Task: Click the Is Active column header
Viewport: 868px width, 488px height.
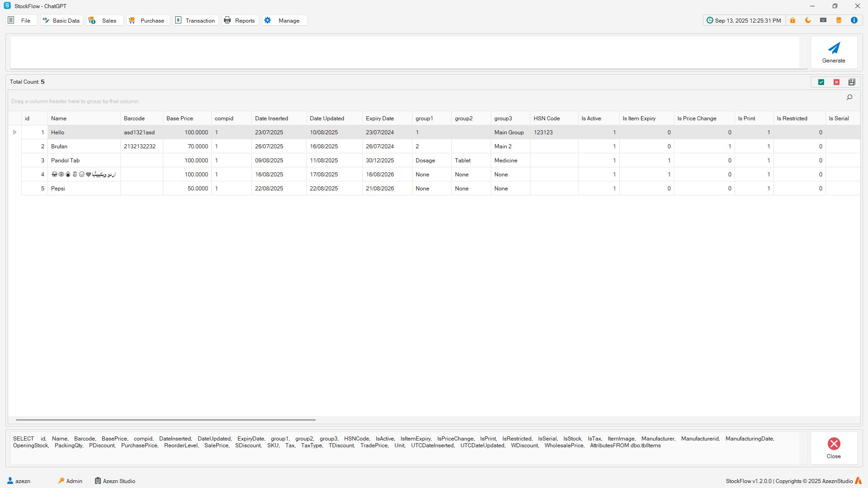Action: pyautogui.click(x=599, y=118)
